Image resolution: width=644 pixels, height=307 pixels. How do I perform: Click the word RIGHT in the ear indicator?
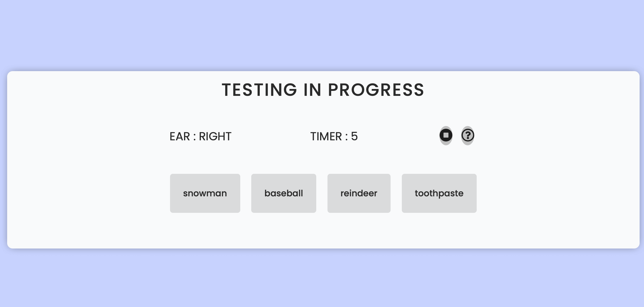(215, 136)
